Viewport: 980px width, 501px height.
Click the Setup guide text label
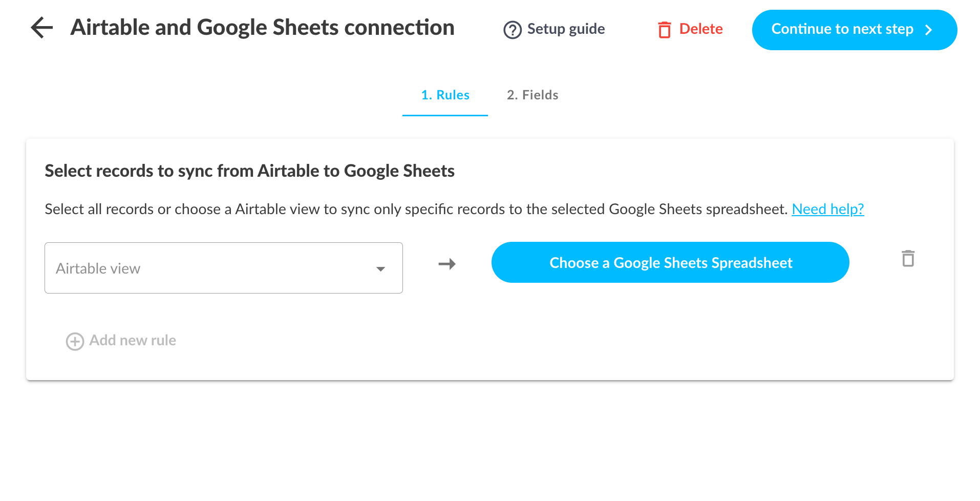click(566, 29)
